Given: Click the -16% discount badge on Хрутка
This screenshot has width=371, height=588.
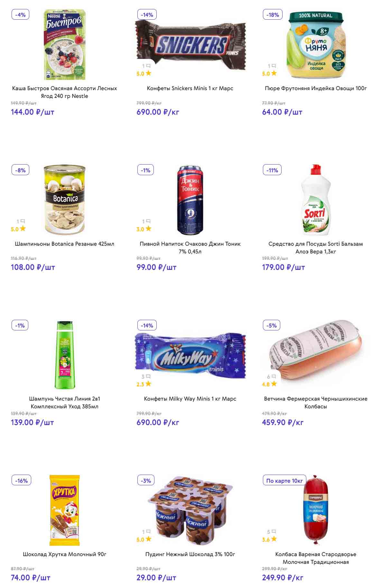Looking at the screenshot, I should tap(21, 480).
